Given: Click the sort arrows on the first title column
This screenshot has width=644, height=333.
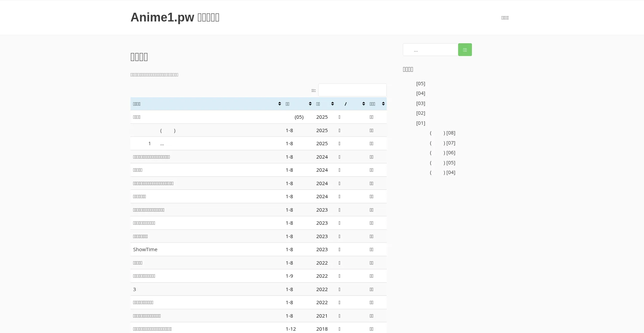Looking at the screenshot, I should pyautogui.click(x=279, y=104).
